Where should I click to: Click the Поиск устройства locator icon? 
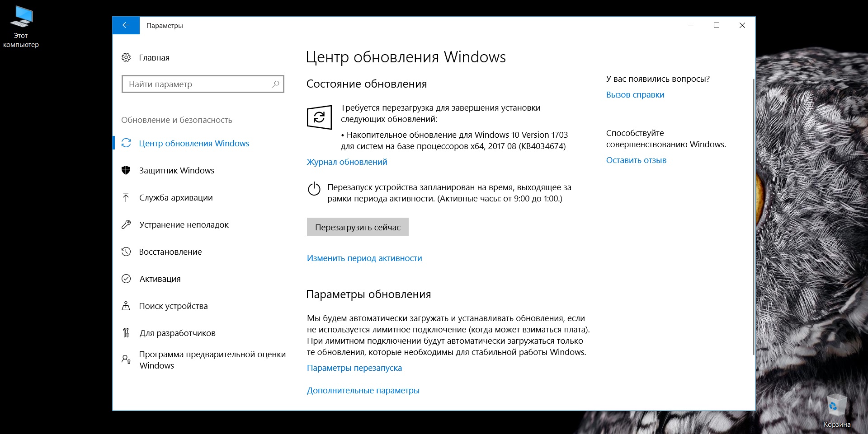click(x=126, y=306)
